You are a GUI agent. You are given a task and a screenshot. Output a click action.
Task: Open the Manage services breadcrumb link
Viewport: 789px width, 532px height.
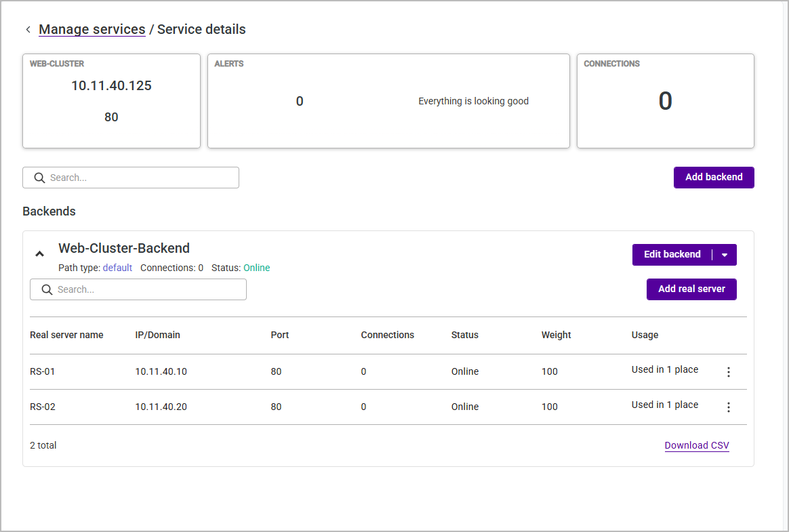tap(92, 30)
